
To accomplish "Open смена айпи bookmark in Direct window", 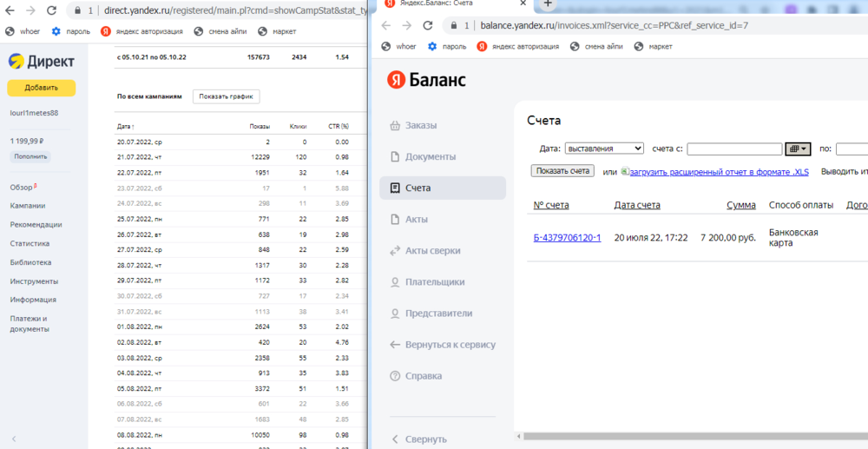I will (x=220, y=31).
